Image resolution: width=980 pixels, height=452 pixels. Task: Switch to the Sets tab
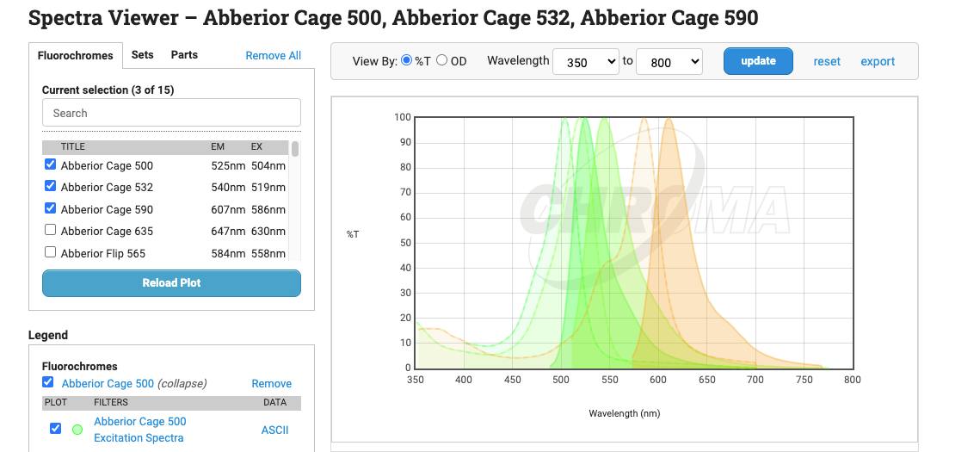pyautogui.click(x=142, y=54)
